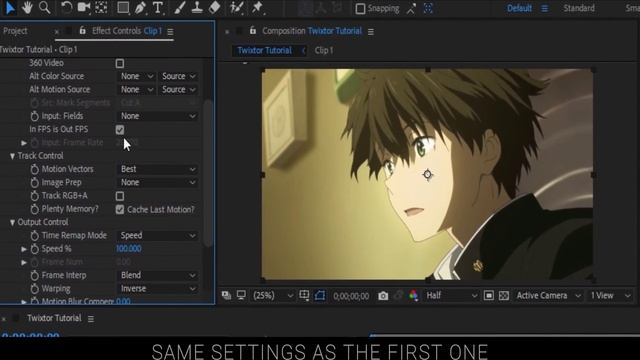
Task: Open the Project panel tab
Action: pyautogui.click(x=15, y=31)
